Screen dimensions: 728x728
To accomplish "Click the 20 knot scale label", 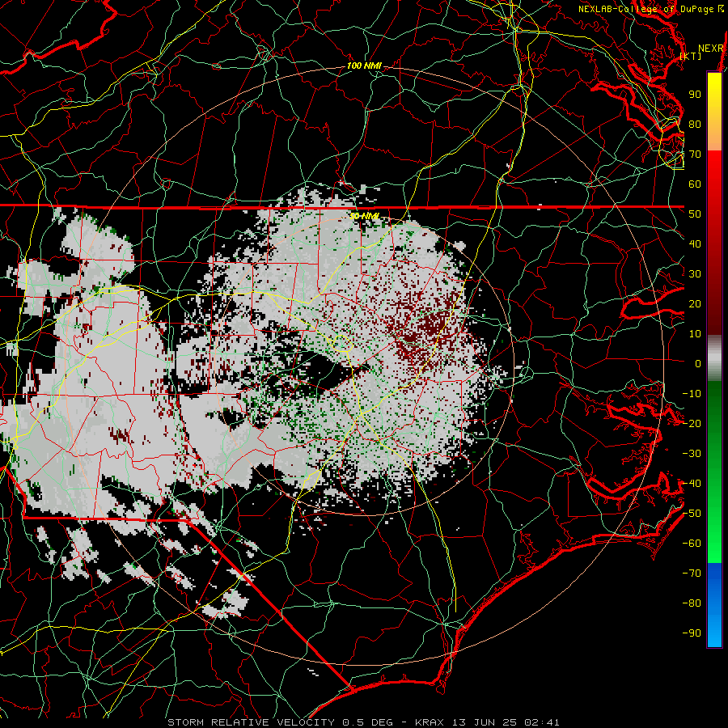I will point(695,304).
